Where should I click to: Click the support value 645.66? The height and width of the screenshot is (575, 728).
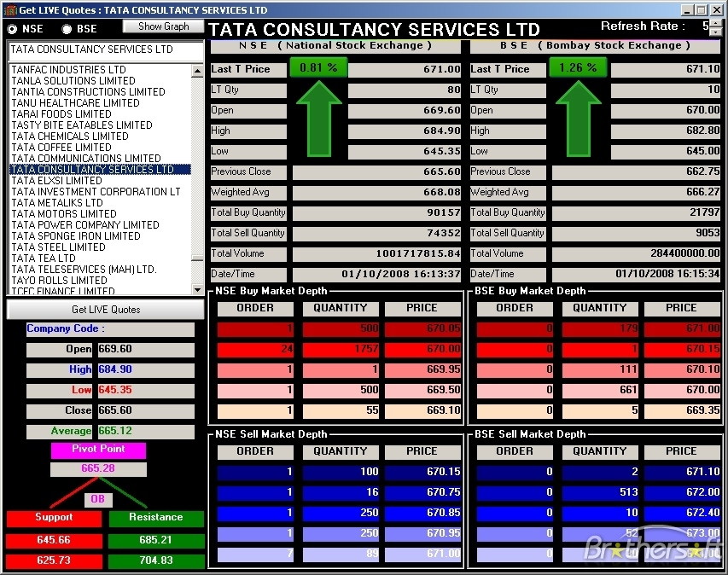(x=54, y=541)
